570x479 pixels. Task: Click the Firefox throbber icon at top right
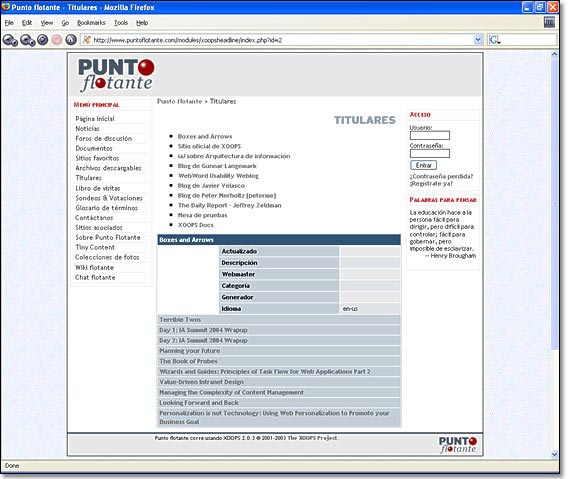[x=549, y=23]
